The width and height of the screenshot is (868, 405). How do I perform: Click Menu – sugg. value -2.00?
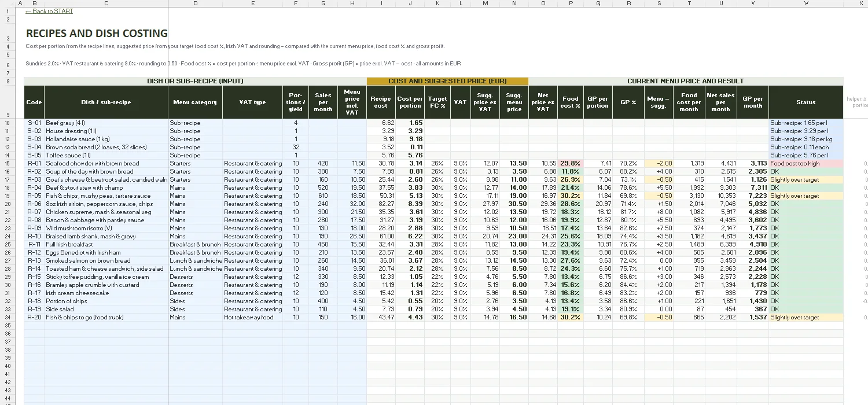click(659, 163)
